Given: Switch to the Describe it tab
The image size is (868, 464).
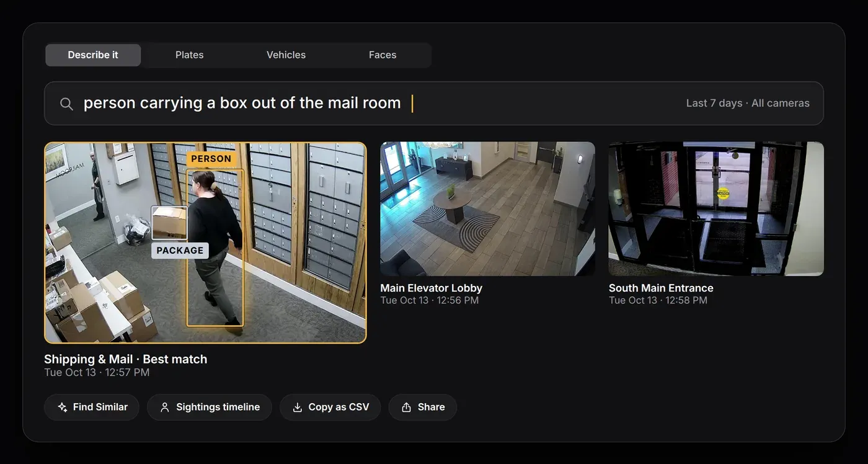Looking at the screenshot, I should coord(93,55).
